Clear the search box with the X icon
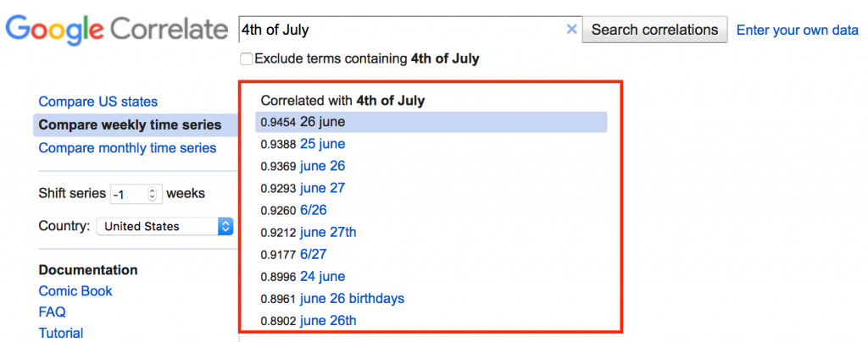The image size is (868, 342). tap(572, 30)
